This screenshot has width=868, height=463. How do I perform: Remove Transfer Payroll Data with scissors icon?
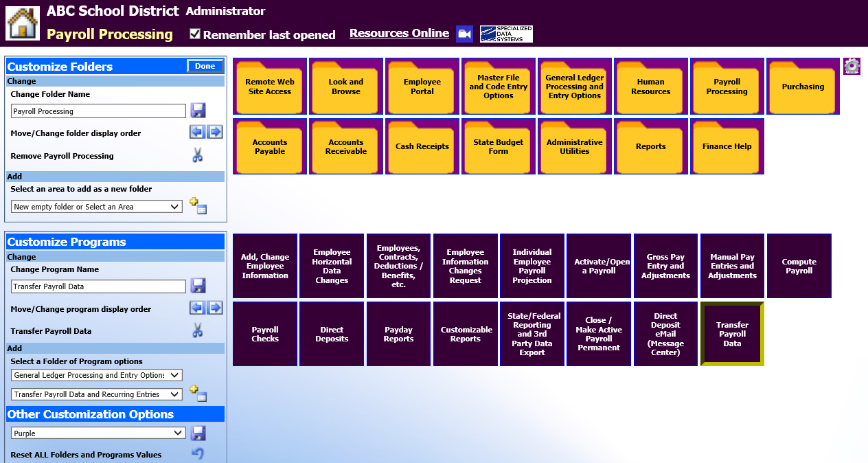pyautogui.click(x=198, y=331)
